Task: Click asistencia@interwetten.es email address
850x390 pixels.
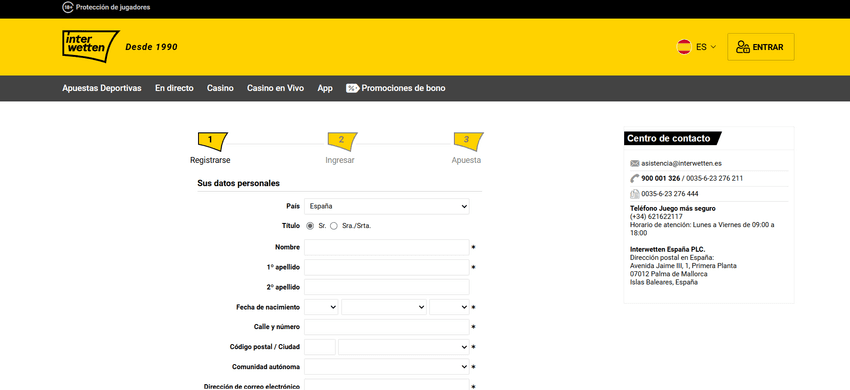Action: click(681, 163)
